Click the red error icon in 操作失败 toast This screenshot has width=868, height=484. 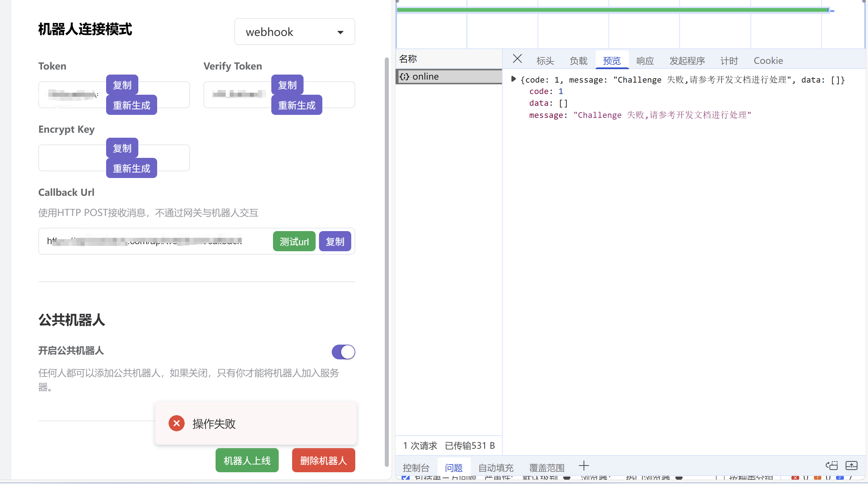point(176,423)
